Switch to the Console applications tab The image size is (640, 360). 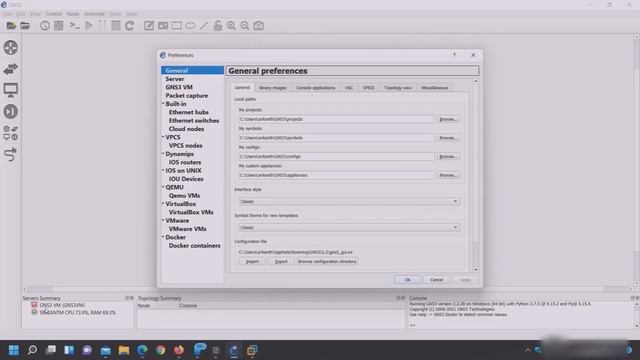(x=316, y=88)
